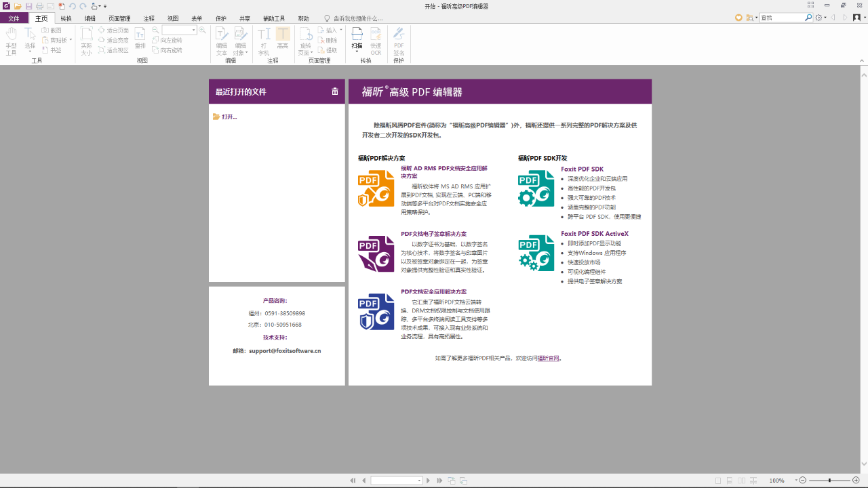Viewport: 868px width, 488px height.
Task: Open the 福昕官网 hyperlink
Action: (548, 358)
